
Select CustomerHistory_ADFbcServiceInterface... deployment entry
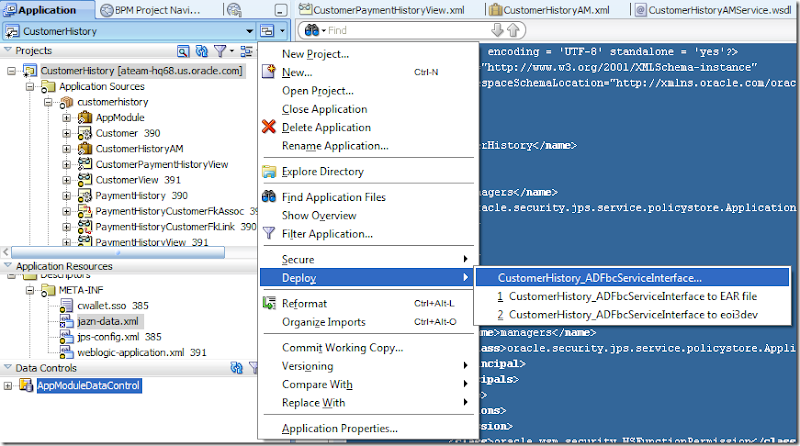tap(632, 278)
